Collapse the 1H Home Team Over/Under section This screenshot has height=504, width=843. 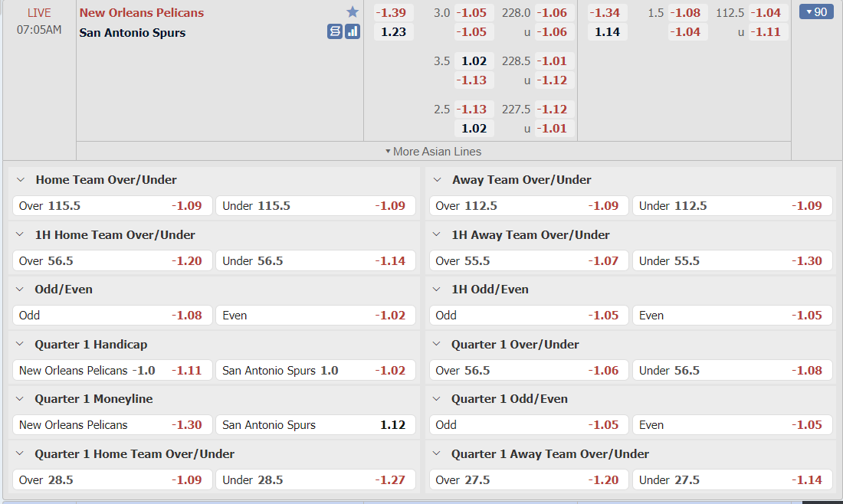20,235
